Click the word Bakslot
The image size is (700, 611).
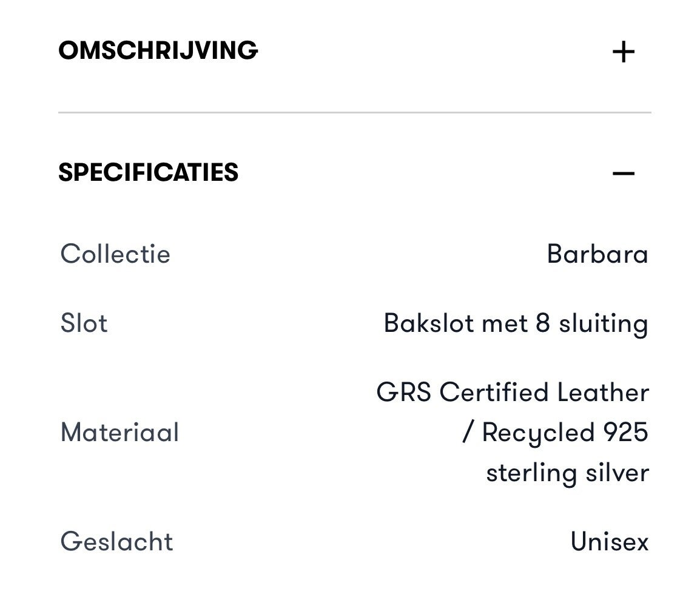pos(429,323)
